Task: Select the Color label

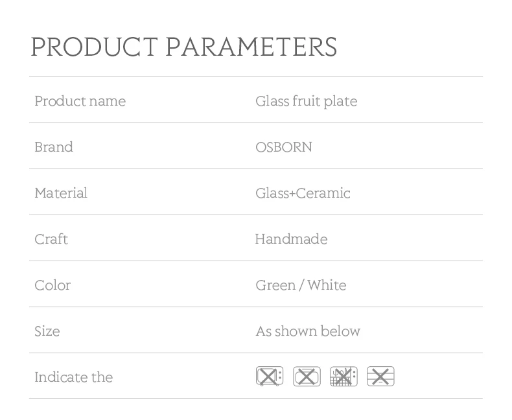Action: (52, 285)
